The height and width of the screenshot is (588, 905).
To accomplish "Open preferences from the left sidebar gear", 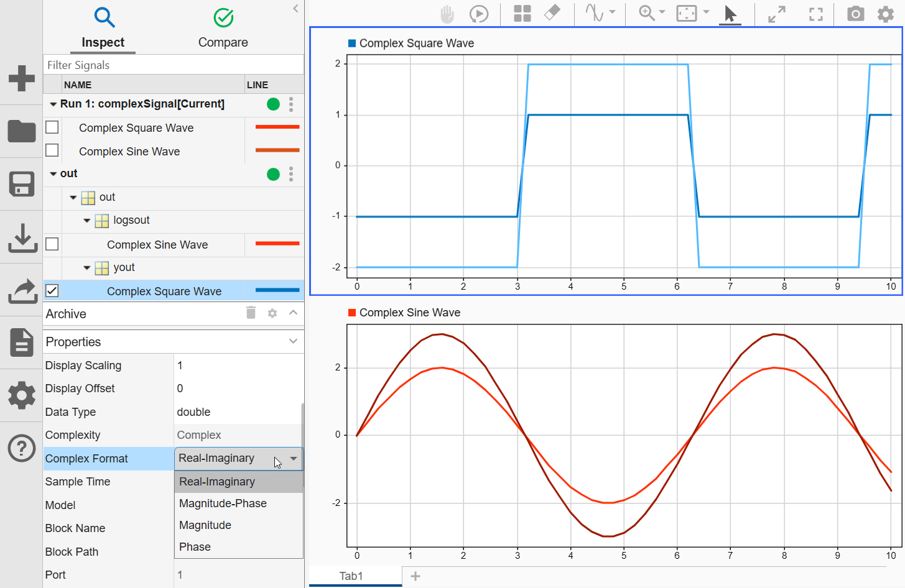I will click(x=22, y=395).
